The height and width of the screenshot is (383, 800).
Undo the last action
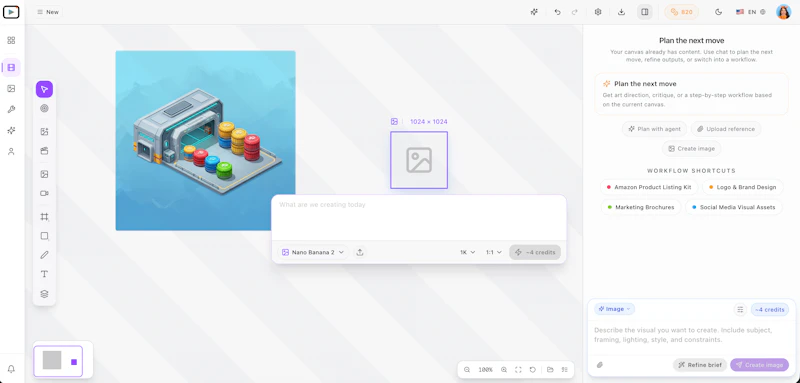pyautogui.click(x=557, y=12)
